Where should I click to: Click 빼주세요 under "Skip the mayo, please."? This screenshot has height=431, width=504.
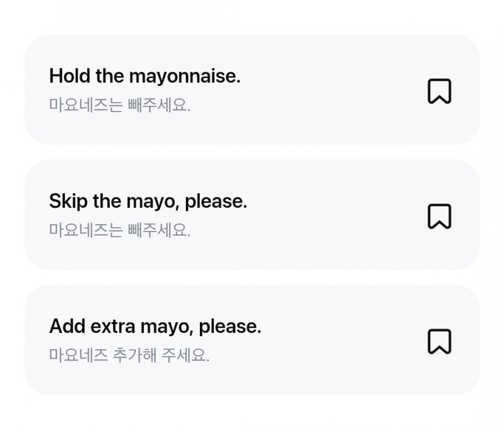[159, 230]
